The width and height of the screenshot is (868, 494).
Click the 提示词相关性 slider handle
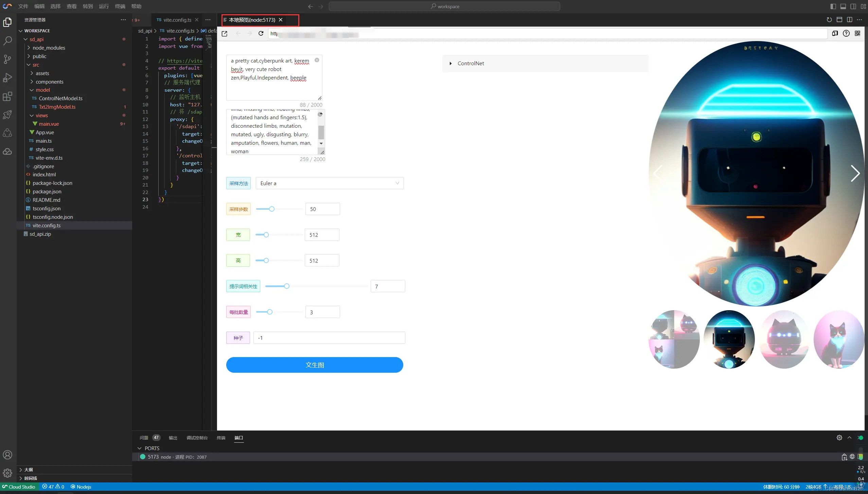point(287,286)
